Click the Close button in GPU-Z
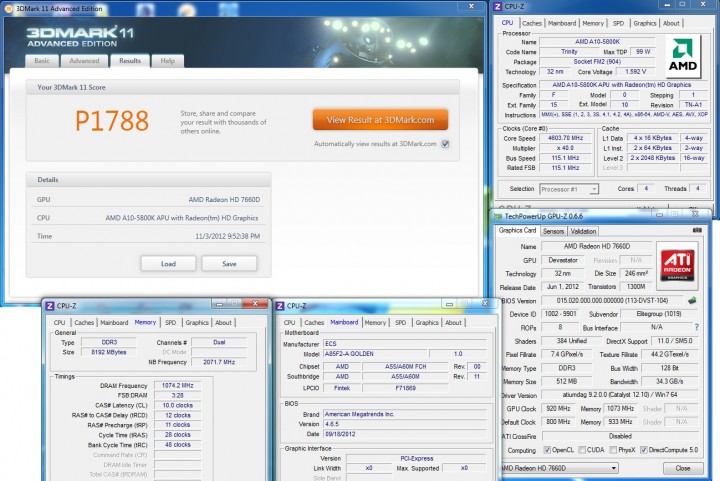The height and width of the screenshot is (481, 720). click(x=682, y=468)
